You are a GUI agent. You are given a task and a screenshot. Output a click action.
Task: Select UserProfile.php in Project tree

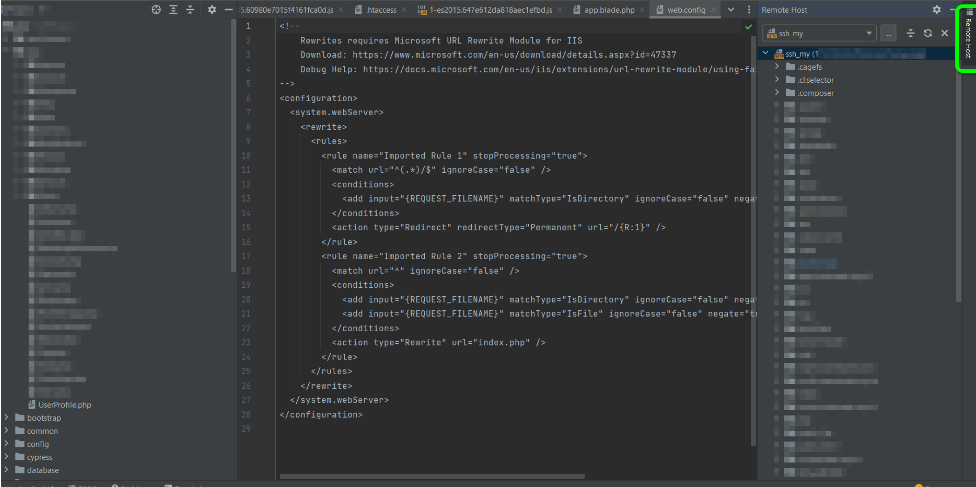[65, 405]
